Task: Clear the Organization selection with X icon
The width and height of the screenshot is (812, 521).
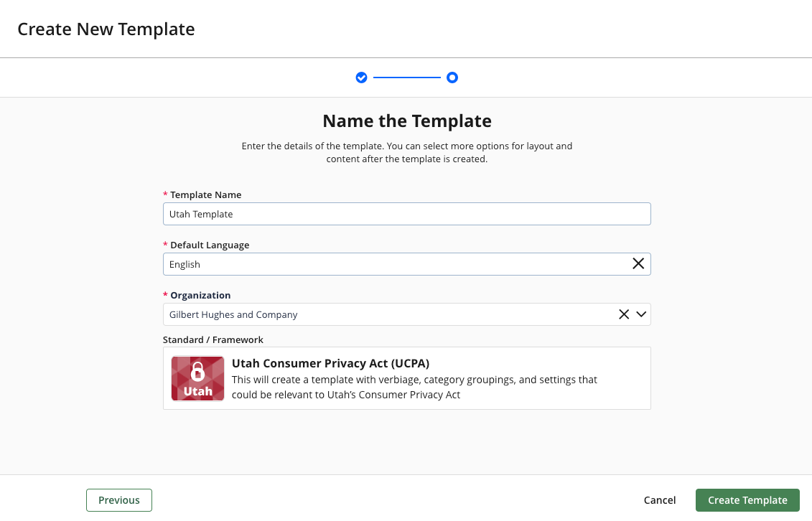Action: (x=624, y=314)
